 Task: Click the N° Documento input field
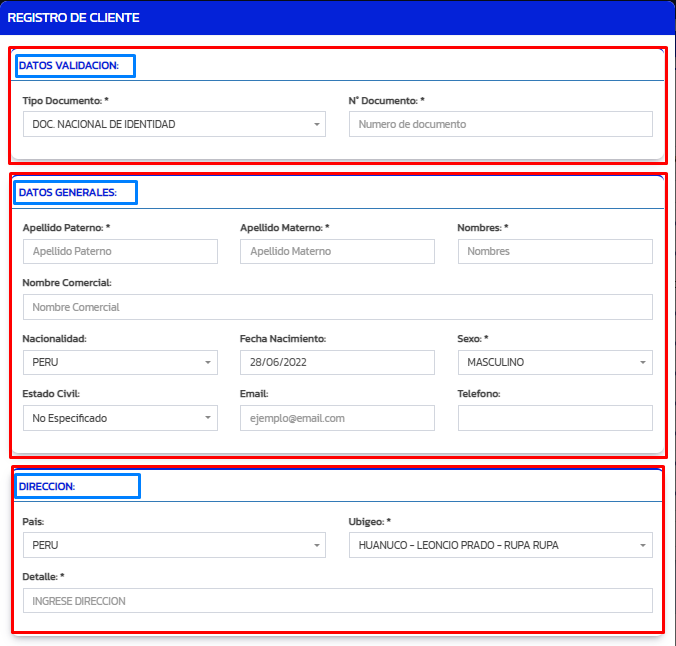(500, 124)
